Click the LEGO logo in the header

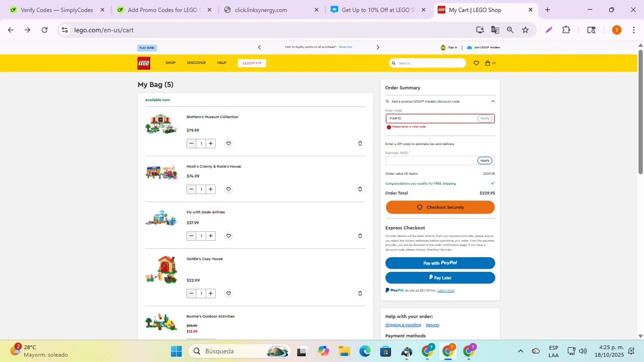[x=144, y=63]
